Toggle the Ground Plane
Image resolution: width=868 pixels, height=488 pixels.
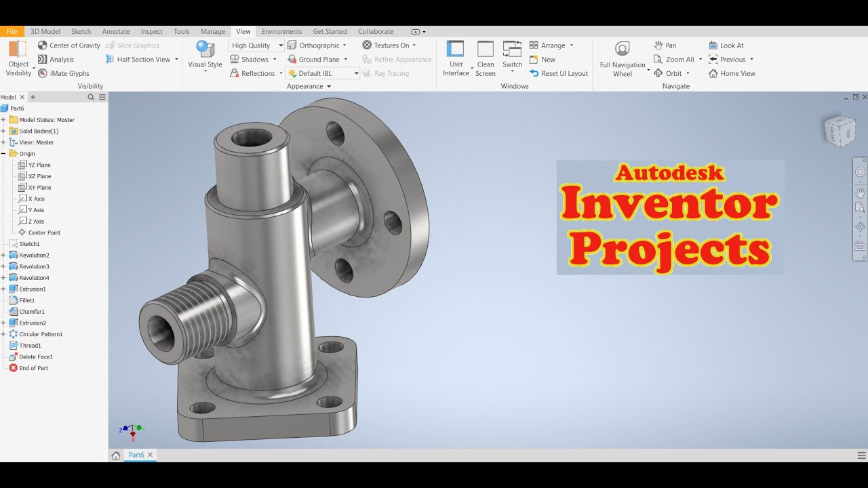click(x=313, y=60)
